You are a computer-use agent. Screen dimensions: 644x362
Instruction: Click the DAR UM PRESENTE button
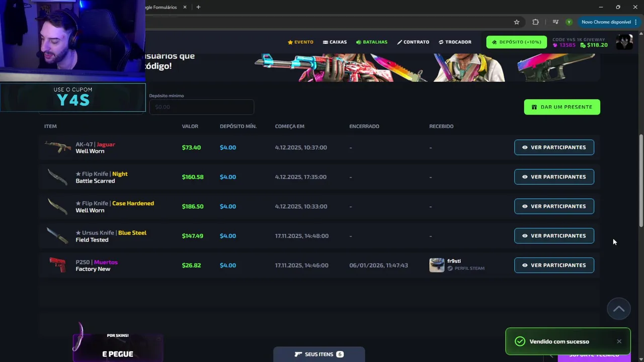point(562,107)
